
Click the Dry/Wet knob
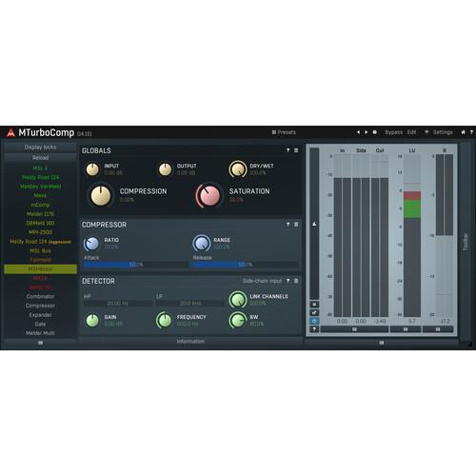point(238,169)
